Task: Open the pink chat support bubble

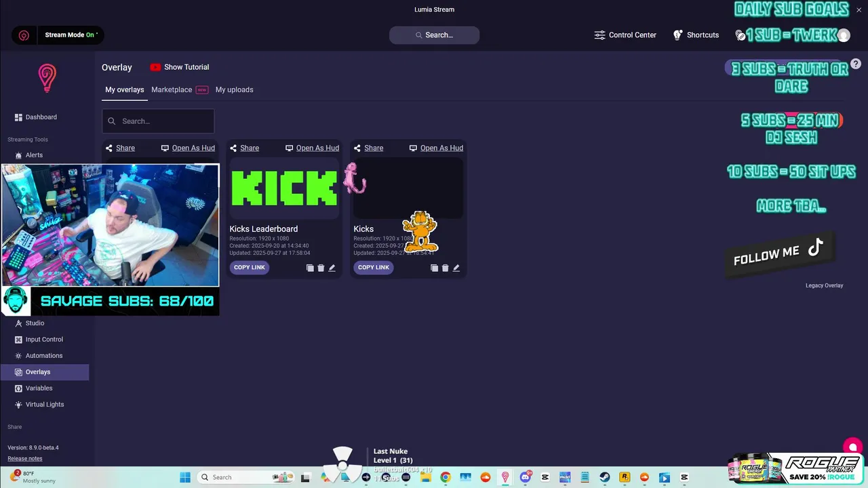Action: coord(852,447)
